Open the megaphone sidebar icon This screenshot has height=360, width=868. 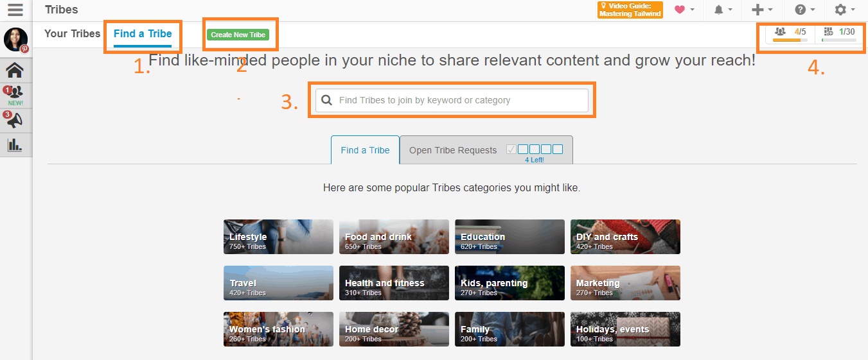[15, 120]
